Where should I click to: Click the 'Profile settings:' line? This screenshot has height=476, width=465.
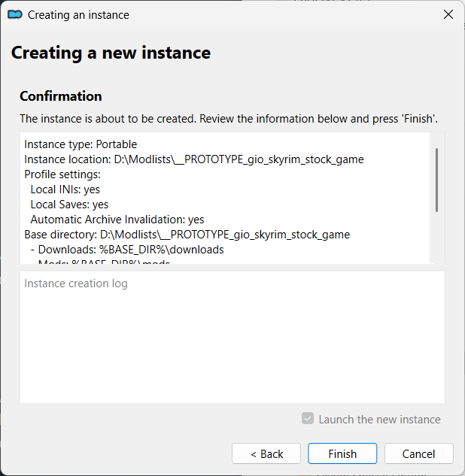[62, 174]
